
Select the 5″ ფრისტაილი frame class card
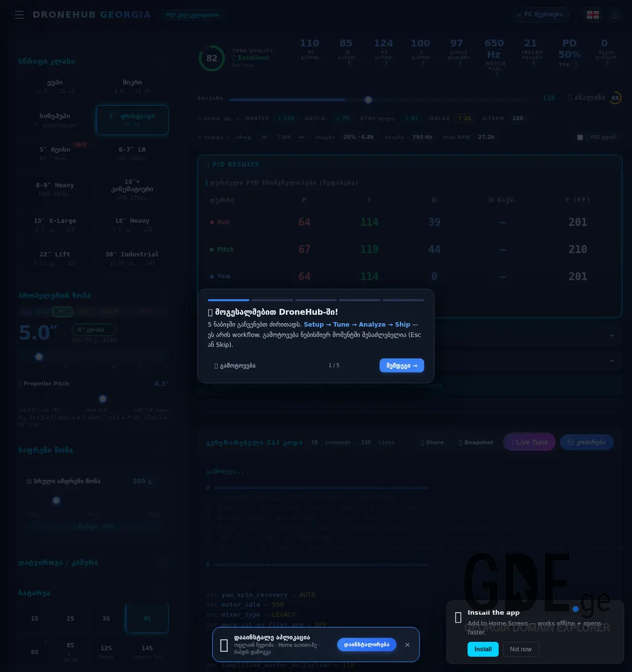click(132, 120)
